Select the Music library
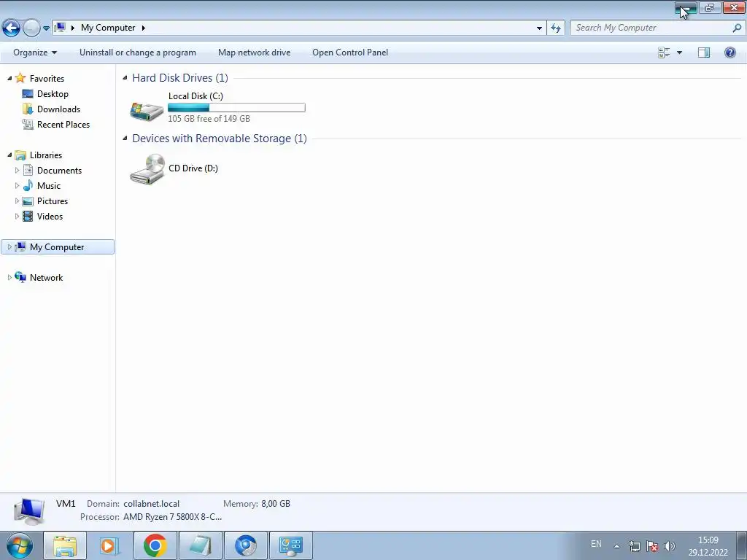The width and height of the screenshot is (747, 560). 49,186
